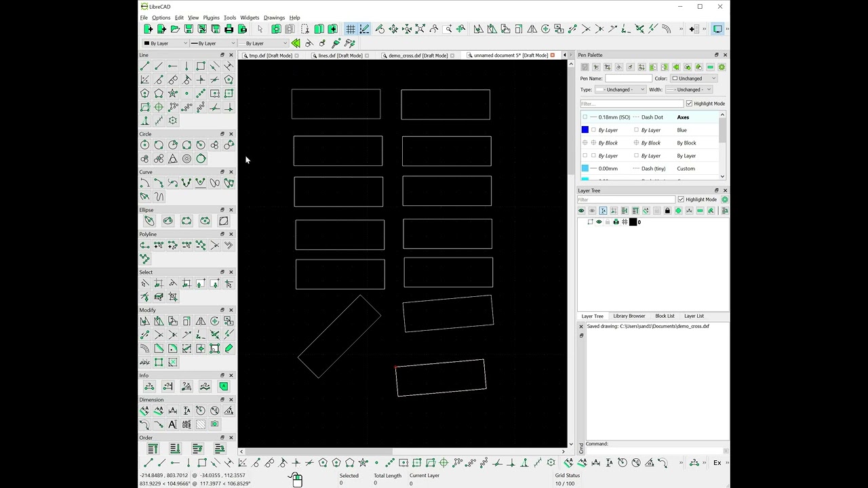Click the Pen Name input field
Viewport: 868px width, 488px height.
pos(628,79)
